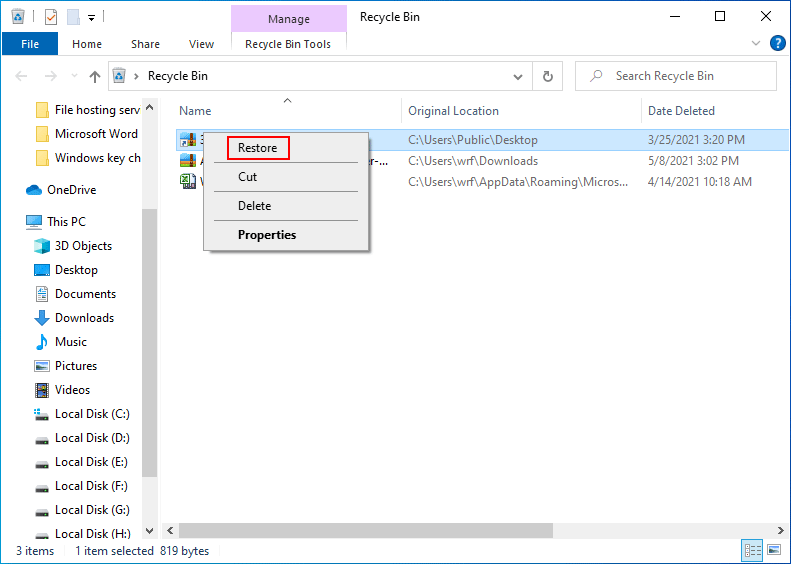This screenshot has height=564, width=791.
Task: Open Customize Quick Access Toolbar dropdown
Action: [91, 17]
